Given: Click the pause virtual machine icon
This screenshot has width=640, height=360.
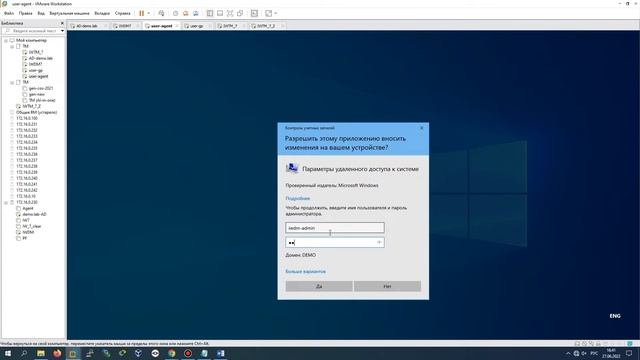Looking at the screenshot, I should coord(142,13).
